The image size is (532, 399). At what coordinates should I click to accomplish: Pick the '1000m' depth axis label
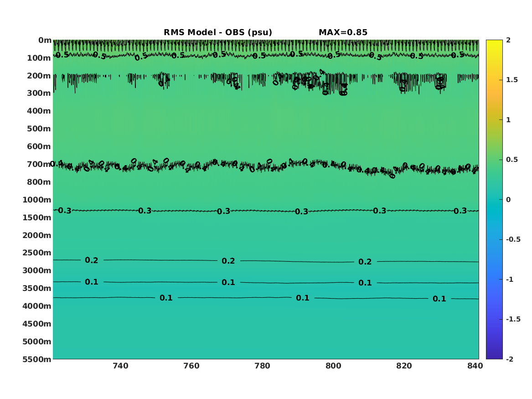tap(37, 200)
